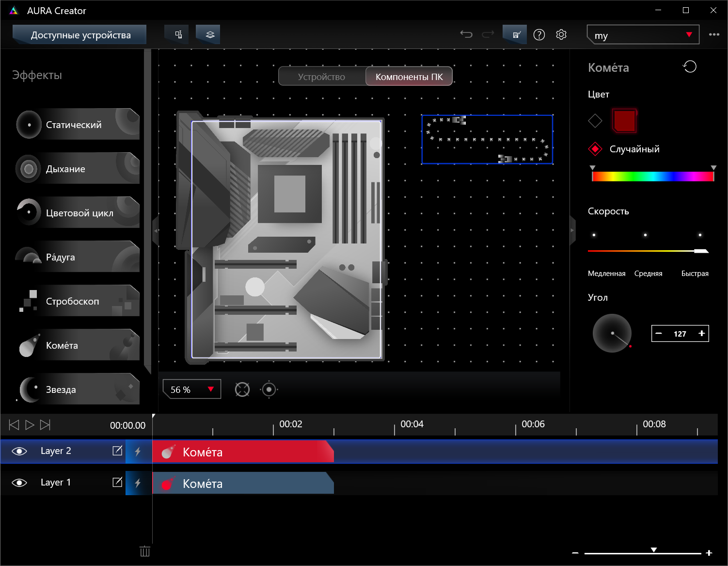Screen dimensions: 728x566
Task: Select the Компоненты ПК tab
Action: (409, 77)
